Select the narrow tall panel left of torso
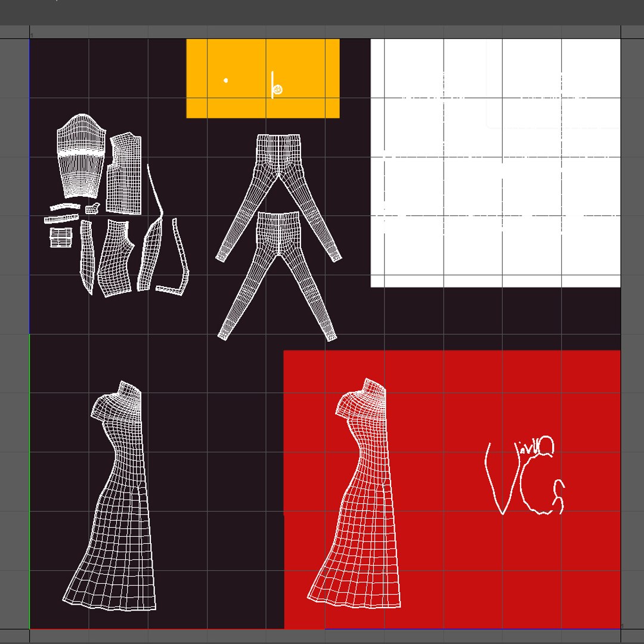This screenshot has height=644, width=644. (x=86, y=257)
